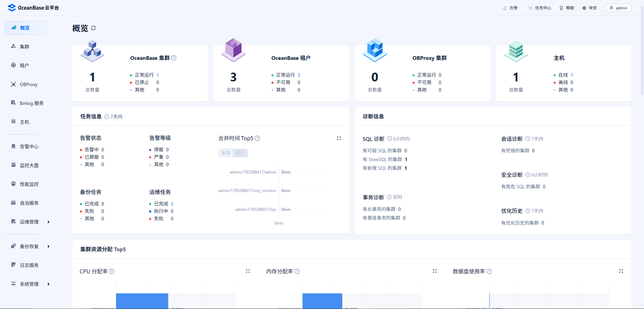Click the help icon next to CPU 分配率

pos(112,271)
